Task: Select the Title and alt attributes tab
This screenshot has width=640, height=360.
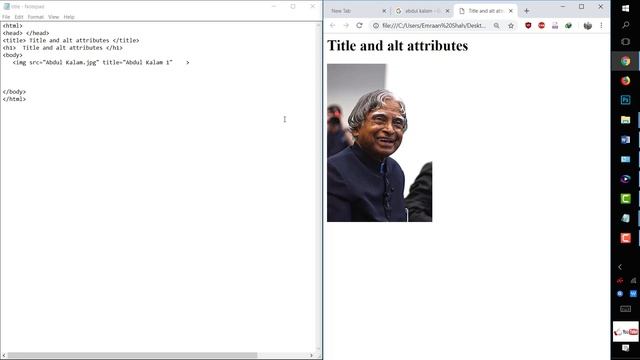Action: pyautogui.click(x=484, y=11)
